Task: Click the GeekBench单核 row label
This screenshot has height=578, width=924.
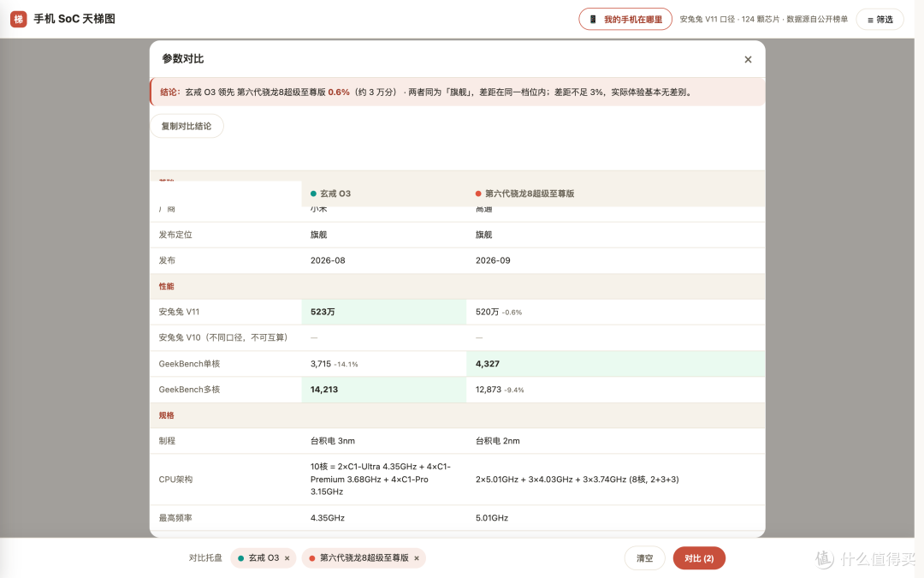Action: tap(189, 364)
